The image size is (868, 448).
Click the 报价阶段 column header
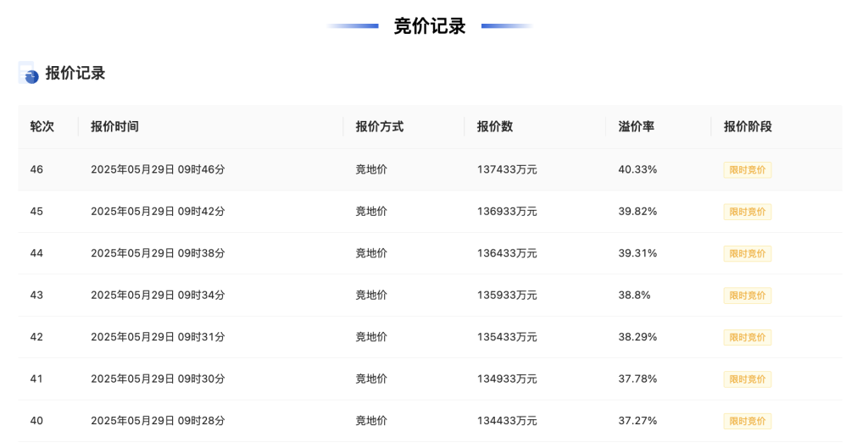tap(748, 126)
